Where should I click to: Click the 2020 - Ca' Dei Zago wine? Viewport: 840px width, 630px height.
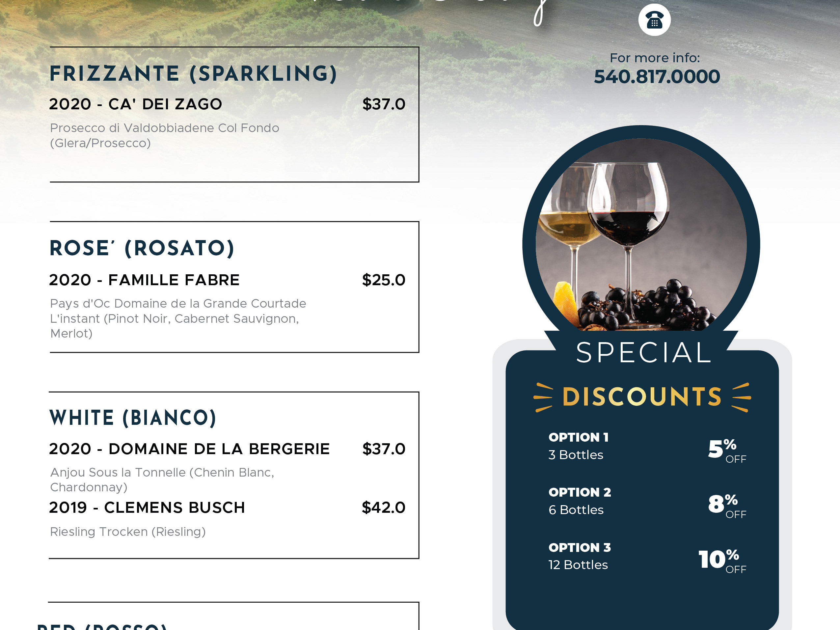136,104
